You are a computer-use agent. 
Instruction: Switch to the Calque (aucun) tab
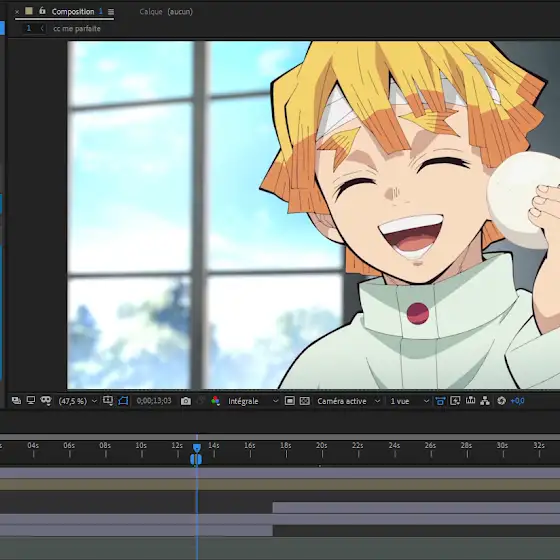tap(166, 12)
